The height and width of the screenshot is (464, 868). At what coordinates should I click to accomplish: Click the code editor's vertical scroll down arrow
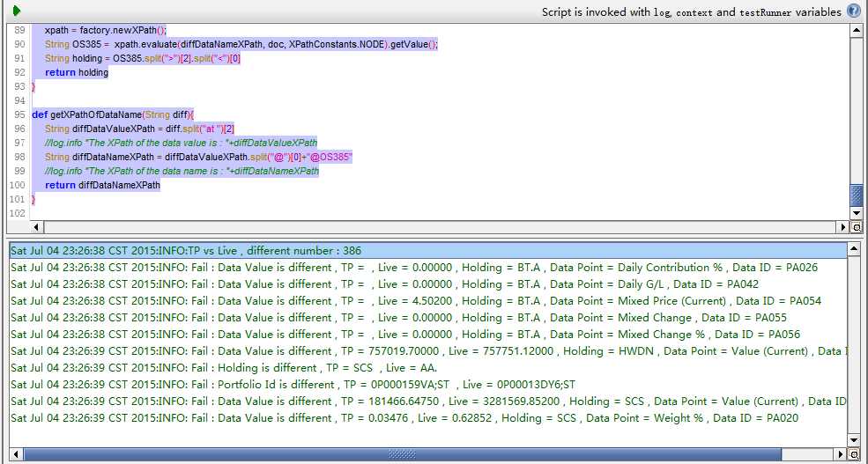tap(856, 213)
